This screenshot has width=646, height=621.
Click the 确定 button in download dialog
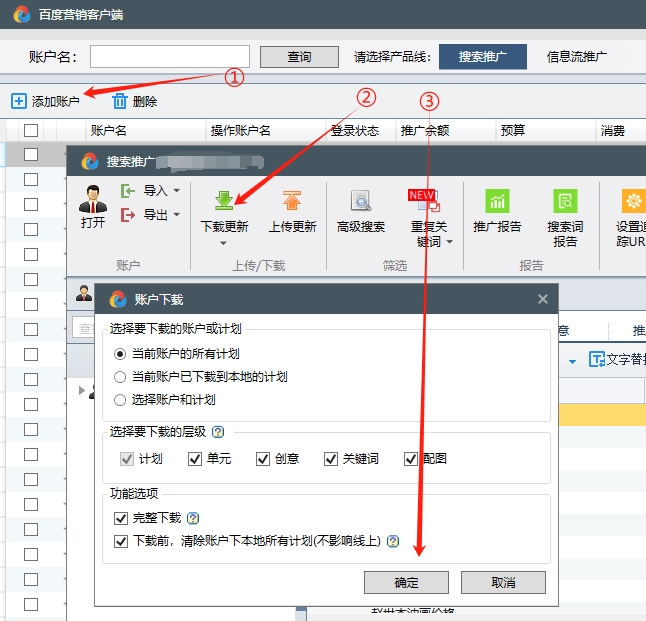[407, 582]
